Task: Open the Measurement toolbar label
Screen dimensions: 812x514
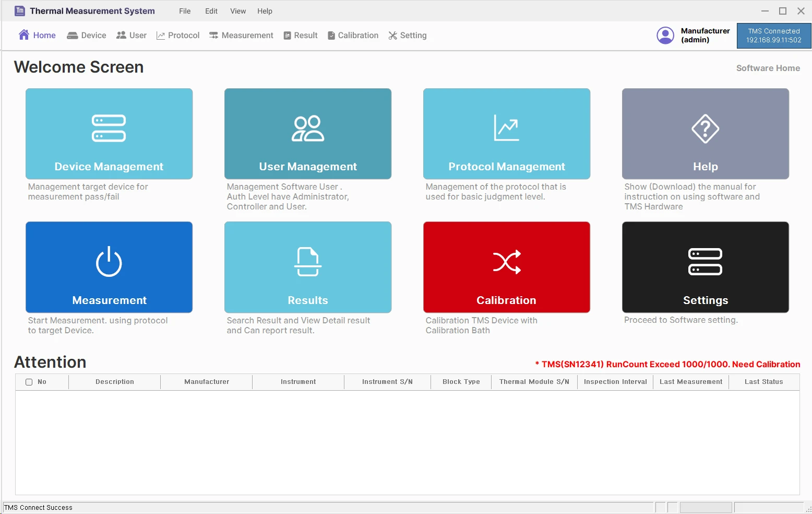Action: pos(247,36)
